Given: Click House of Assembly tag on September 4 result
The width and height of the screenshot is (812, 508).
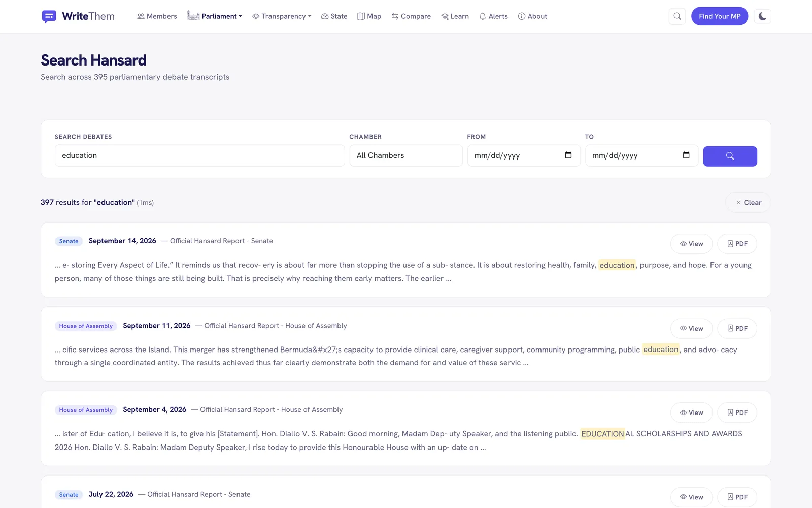Looking at the screenshot, I should tap(86, 410).
